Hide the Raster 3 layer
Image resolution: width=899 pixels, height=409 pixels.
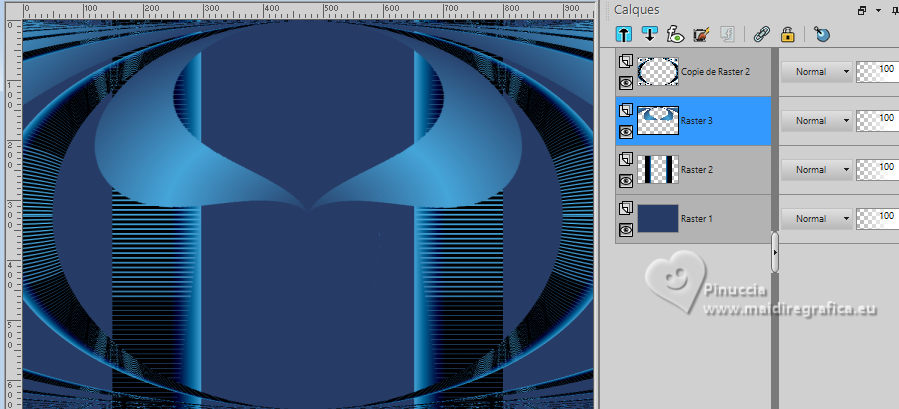626,132
